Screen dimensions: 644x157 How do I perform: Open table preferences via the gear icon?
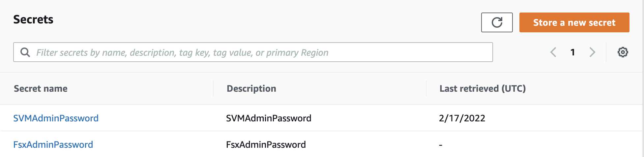click(623, 52)
